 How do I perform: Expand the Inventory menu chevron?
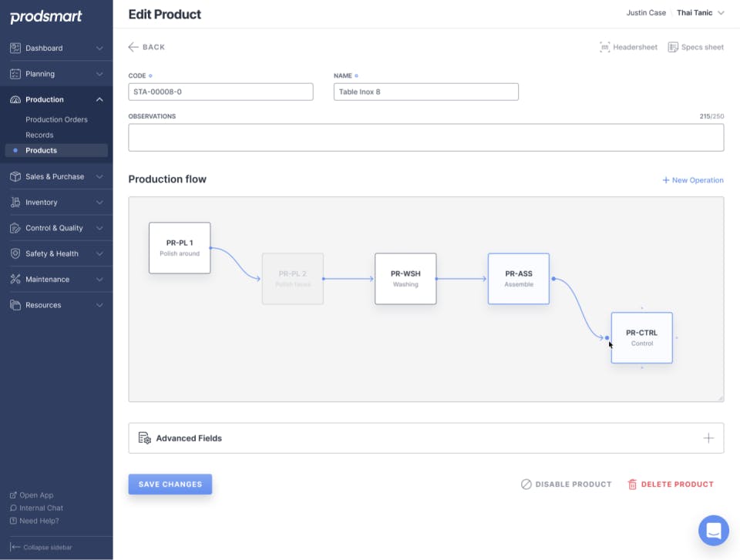tap(99, 203)
